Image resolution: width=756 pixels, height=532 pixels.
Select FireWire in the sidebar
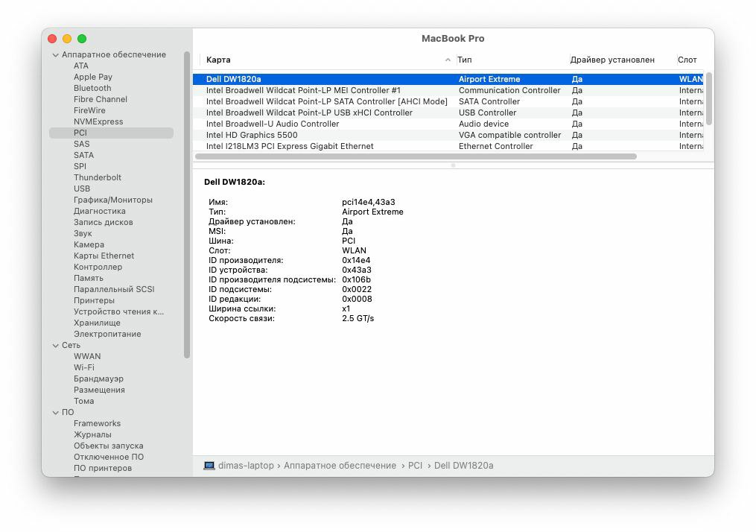89,110
